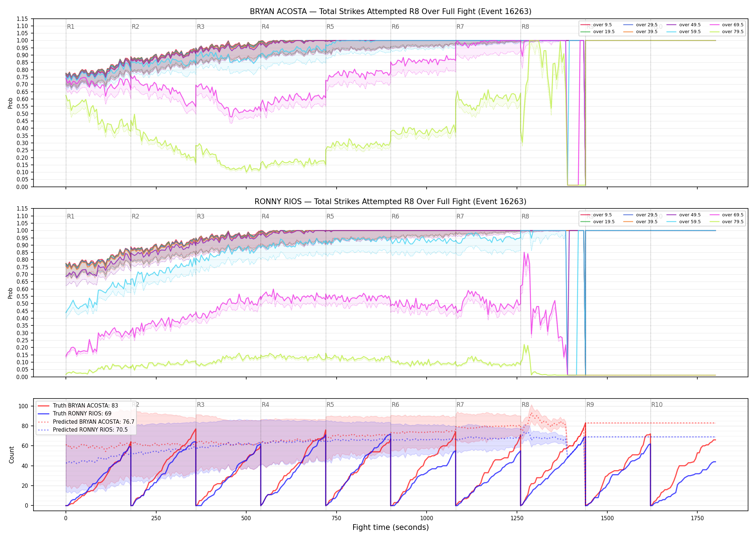756x540 pixels.
Task: Select 'Predicted BRYAN ACOSTA: 76.7' legend entry
Action: 86,422
